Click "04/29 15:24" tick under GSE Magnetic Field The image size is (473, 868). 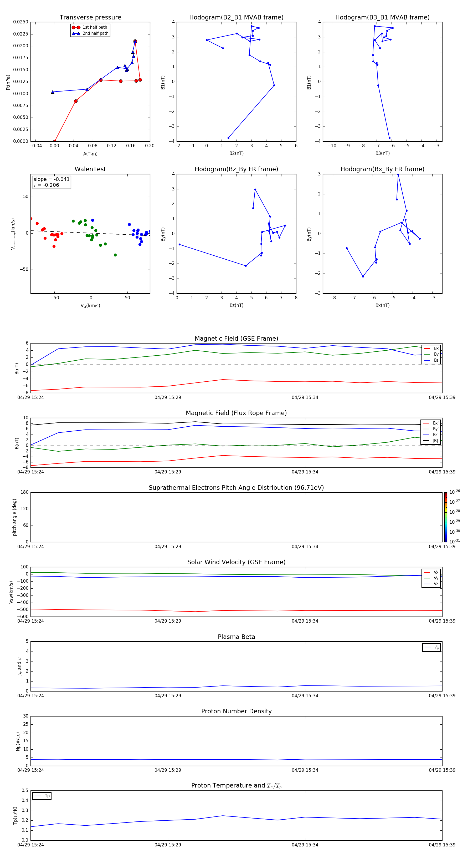point(31,398)
